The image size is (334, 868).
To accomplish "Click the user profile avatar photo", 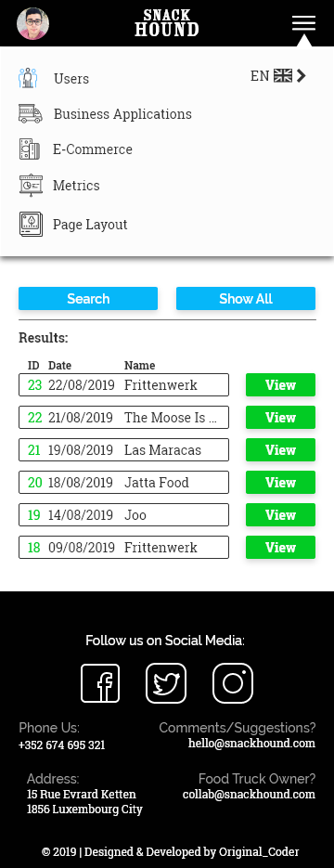I will [x=32, y=24].
